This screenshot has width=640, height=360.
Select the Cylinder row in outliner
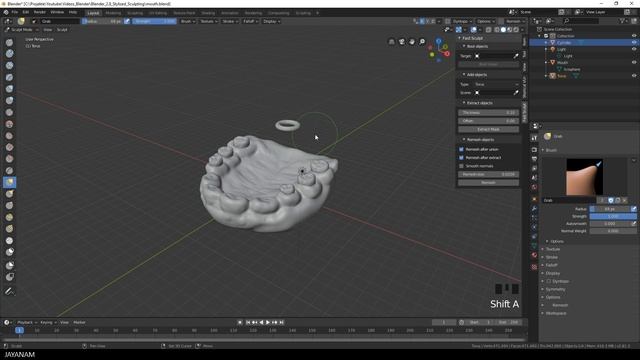(584, 42)
